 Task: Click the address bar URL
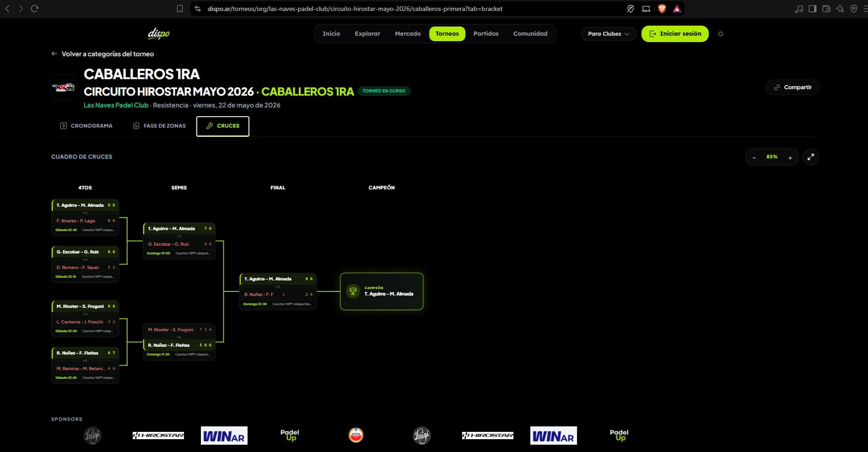[x=355, y=9]
